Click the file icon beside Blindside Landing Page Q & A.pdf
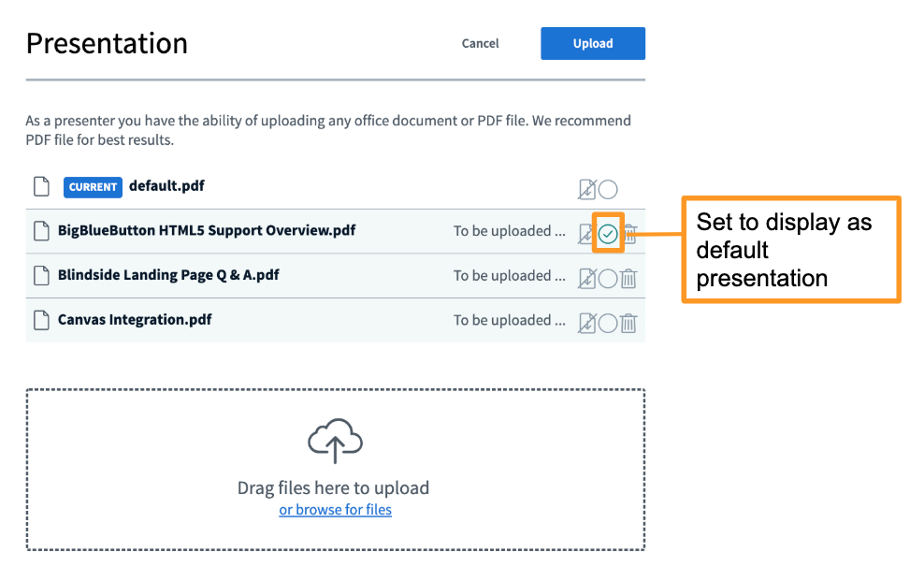924x581 pixels. tap(41, 275)
